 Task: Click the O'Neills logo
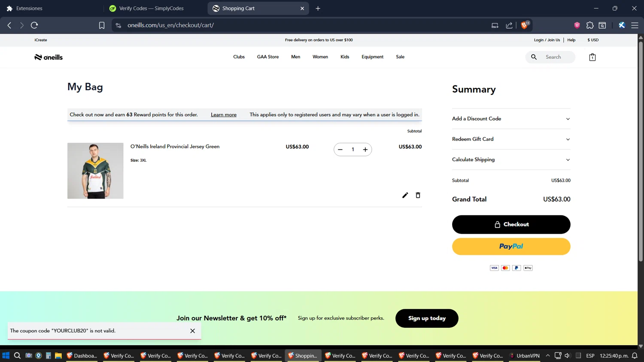[49, 57]
